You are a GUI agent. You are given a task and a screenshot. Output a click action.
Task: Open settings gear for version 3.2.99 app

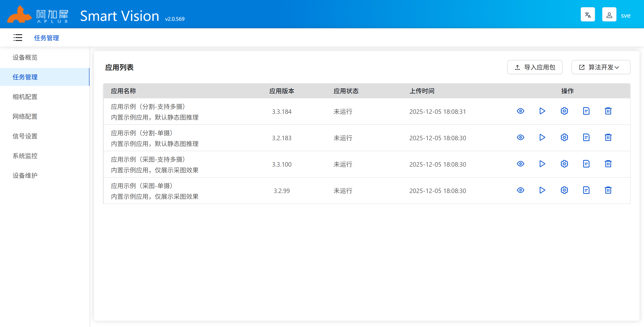point(564,190)
